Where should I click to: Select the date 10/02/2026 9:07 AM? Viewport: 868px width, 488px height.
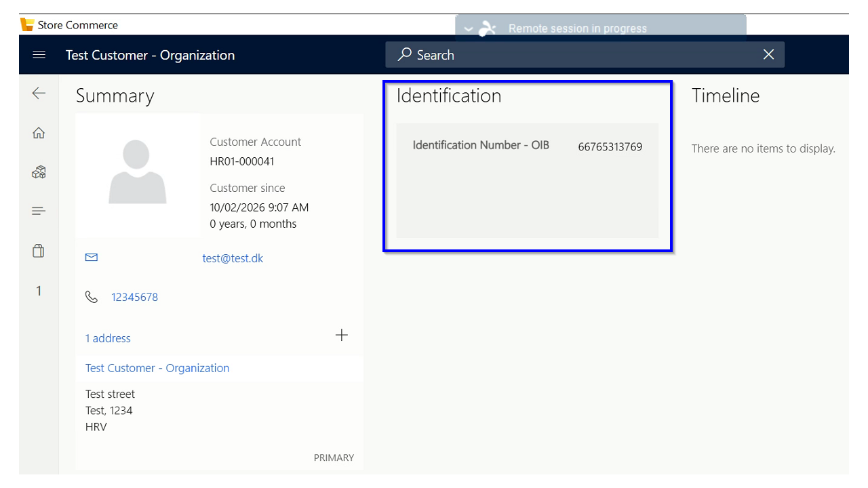(259, 207)
